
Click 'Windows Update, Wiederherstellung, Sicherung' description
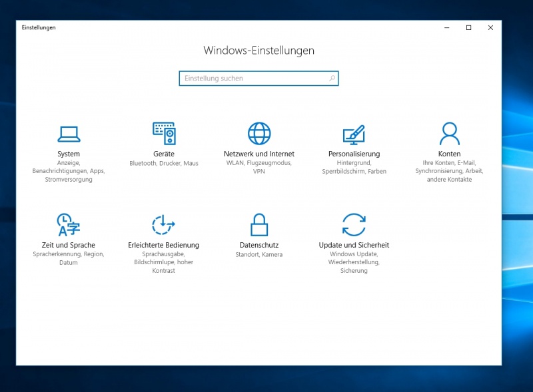point(354,262)
